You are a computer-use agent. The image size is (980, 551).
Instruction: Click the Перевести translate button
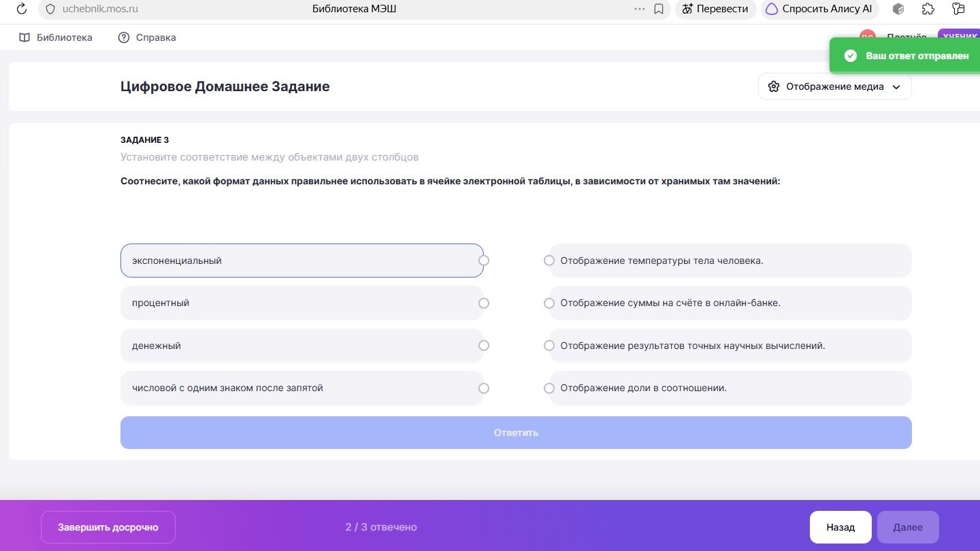(x=715, y=9)
